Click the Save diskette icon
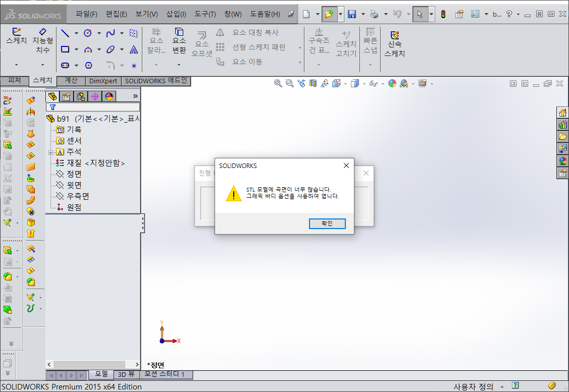 351,14
